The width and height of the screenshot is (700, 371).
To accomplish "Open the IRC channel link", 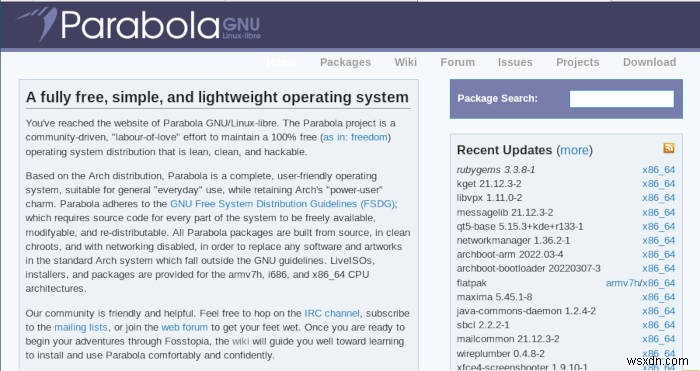I will 332,313.
